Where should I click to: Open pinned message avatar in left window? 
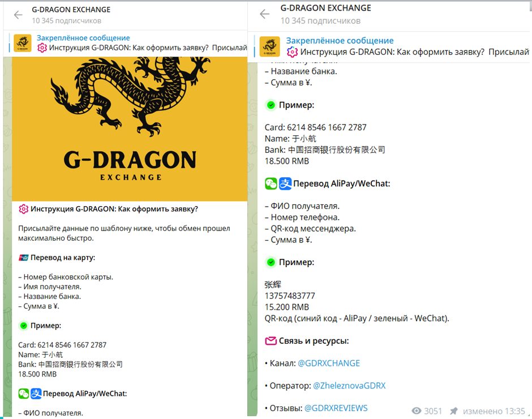[x=23, y=43]
